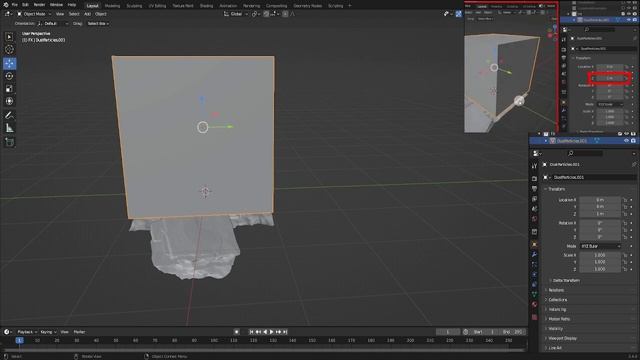The image size is (640, 360).
Task: Expand the Viewport Display panel
Action: coord(562,338)
